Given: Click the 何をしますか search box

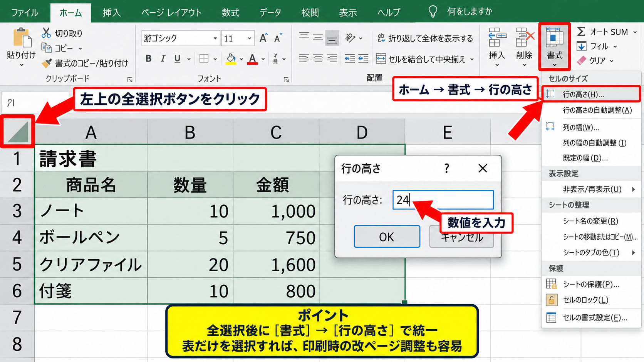Looking at the screenshot, I should [x=470, y=12].
